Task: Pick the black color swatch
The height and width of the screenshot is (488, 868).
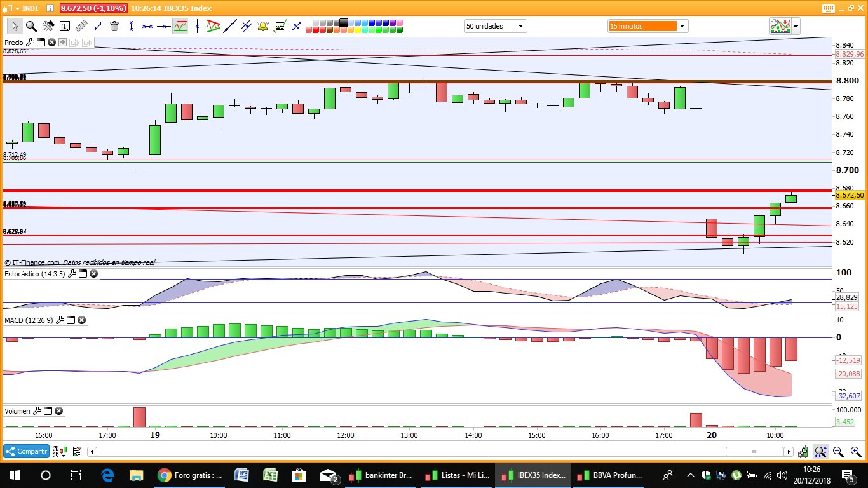Action: point(344,23)
